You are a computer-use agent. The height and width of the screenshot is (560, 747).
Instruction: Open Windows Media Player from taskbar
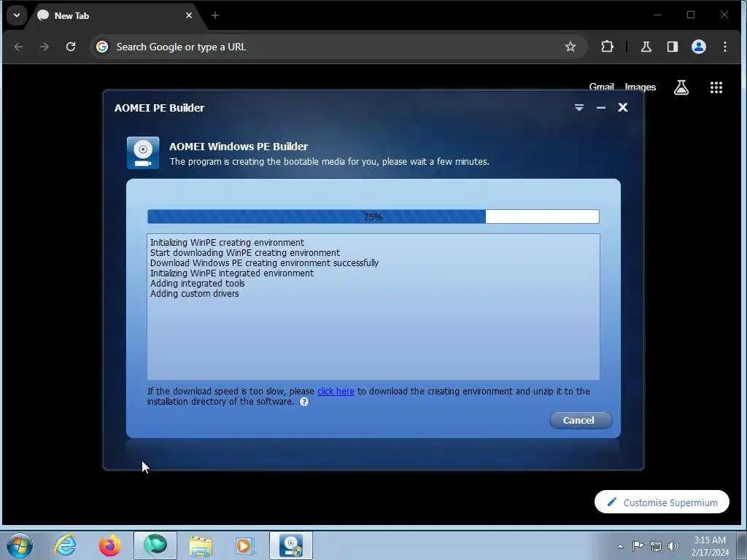point(245,545)
